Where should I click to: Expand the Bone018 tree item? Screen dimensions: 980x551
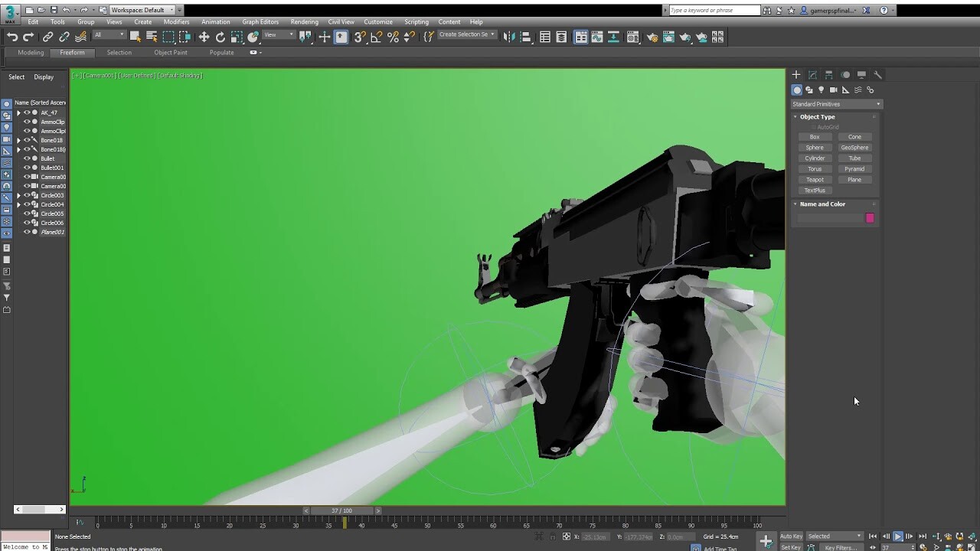(x=18, y=140)
